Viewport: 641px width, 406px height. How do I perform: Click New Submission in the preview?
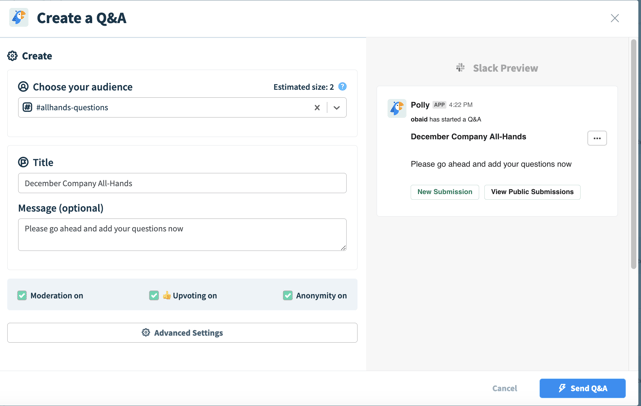tap(445, 192)
